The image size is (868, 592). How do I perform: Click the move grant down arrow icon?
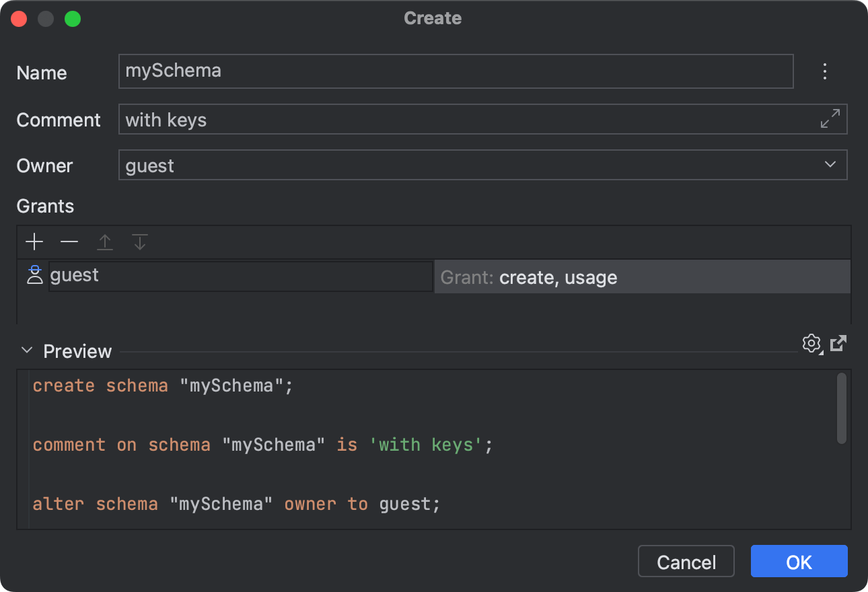tap(139, 242)
